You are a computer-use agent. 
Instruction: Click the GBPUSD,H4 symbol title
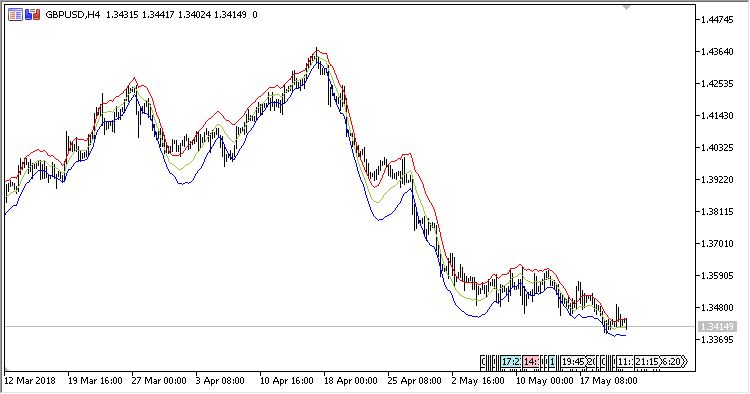tap(72, 15)
